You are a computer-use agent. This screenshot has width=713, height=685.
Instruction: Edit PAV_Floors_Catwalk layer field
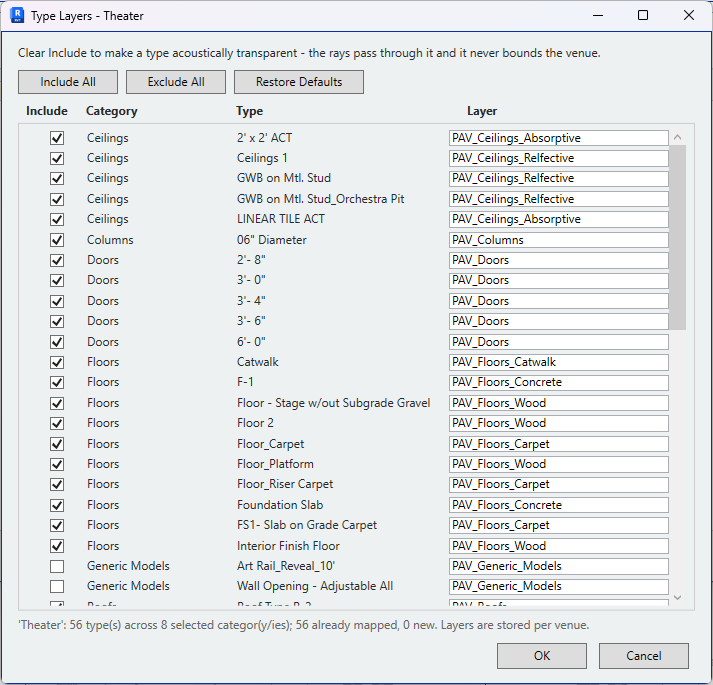(558, 362)
